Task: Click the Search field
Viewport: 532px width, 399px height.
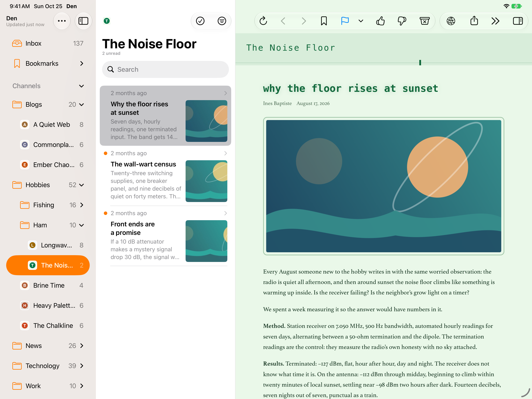Action: click(165, 70)
